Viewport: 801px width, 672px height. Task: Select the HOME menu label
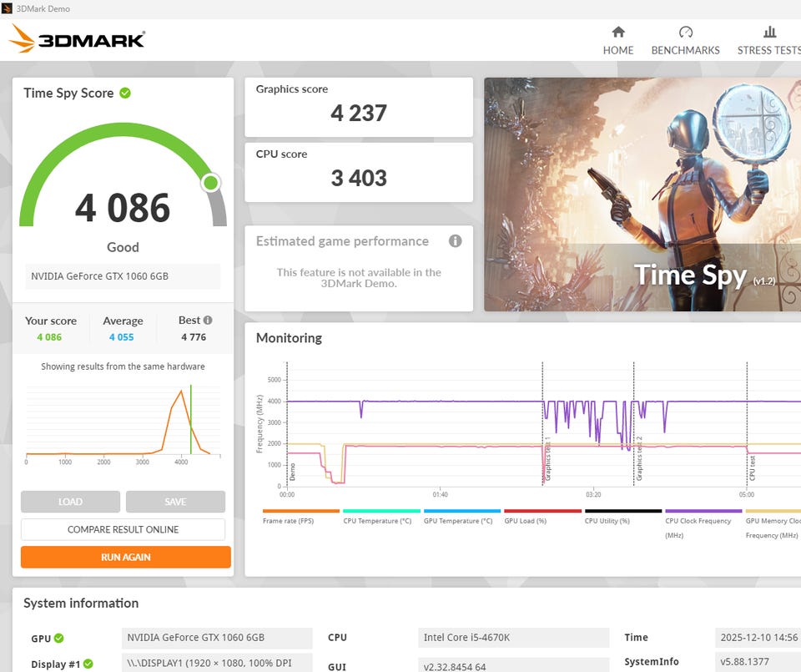(618, 50)
